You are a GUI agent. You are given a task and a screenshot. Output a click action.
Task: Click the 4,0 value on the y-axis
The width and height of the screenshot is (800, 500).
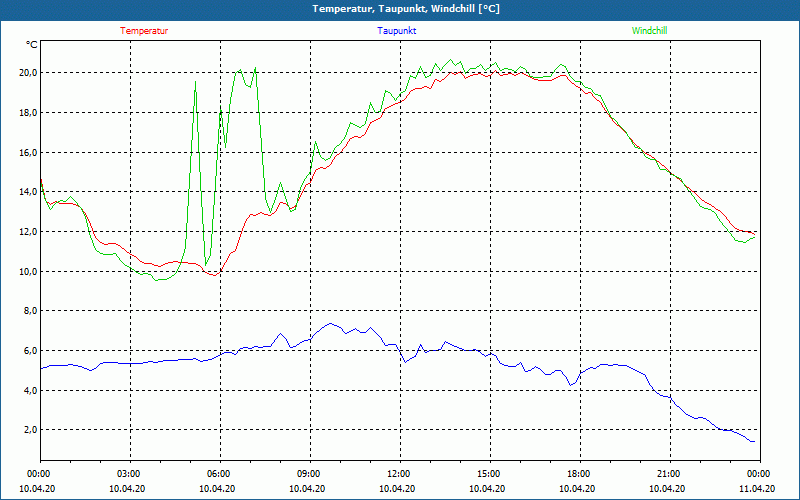31,390
